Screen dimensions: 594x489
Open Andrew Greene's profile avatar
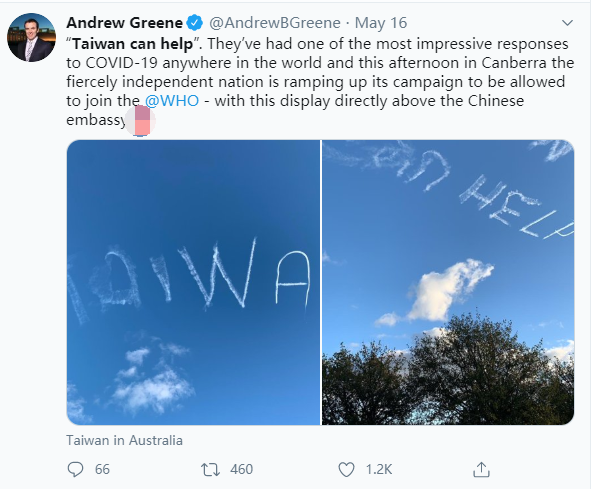tap(31, 37)
